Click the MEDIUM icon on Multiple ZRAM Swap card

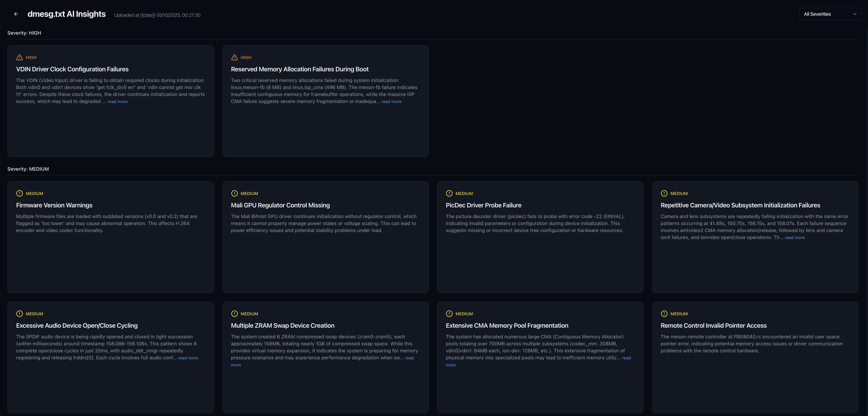point(235,314)
